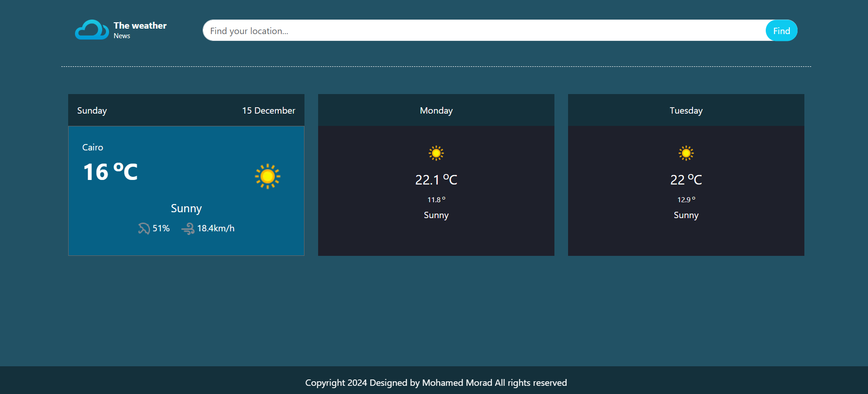Click the 'News' subtitle under logo
Image resolution: width=868 pixels, height=394 pixels.
tap(122, 36)
